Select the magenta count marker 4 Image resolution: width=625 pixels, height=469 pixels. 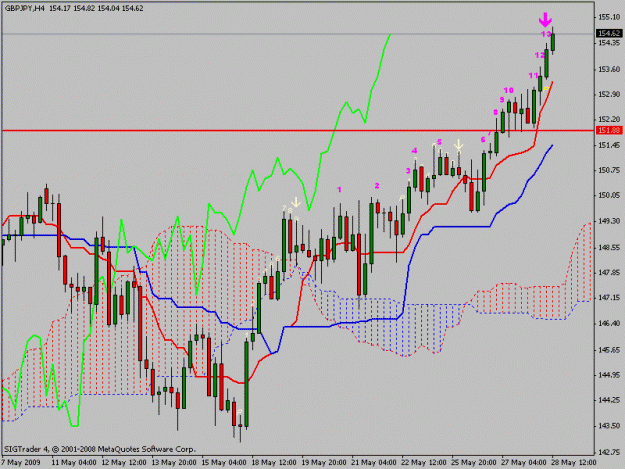point(415,151)
